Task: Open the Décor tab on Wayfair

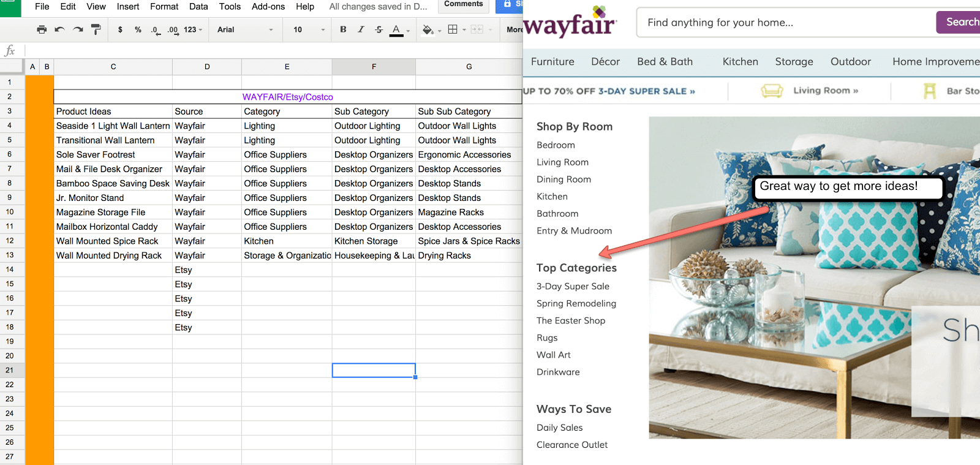Action: click(605, 61)
